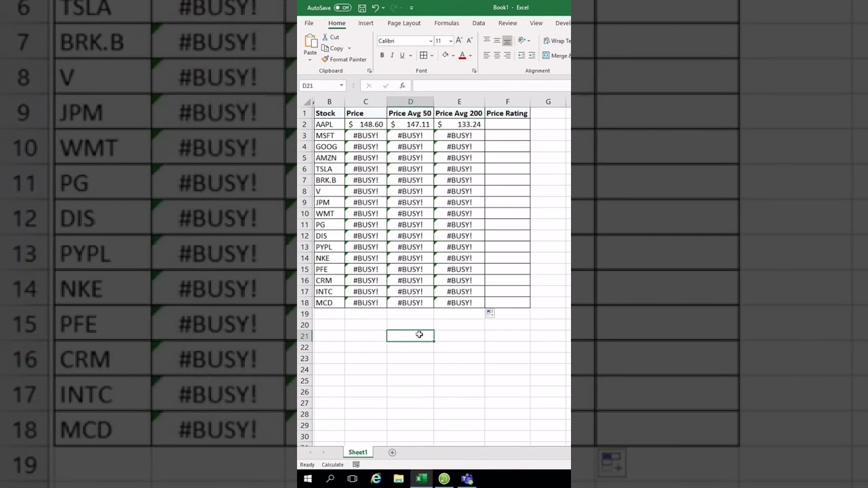Open the Copy options dropdown arrow
Viewport: 868px width, 488px height.
349,48
